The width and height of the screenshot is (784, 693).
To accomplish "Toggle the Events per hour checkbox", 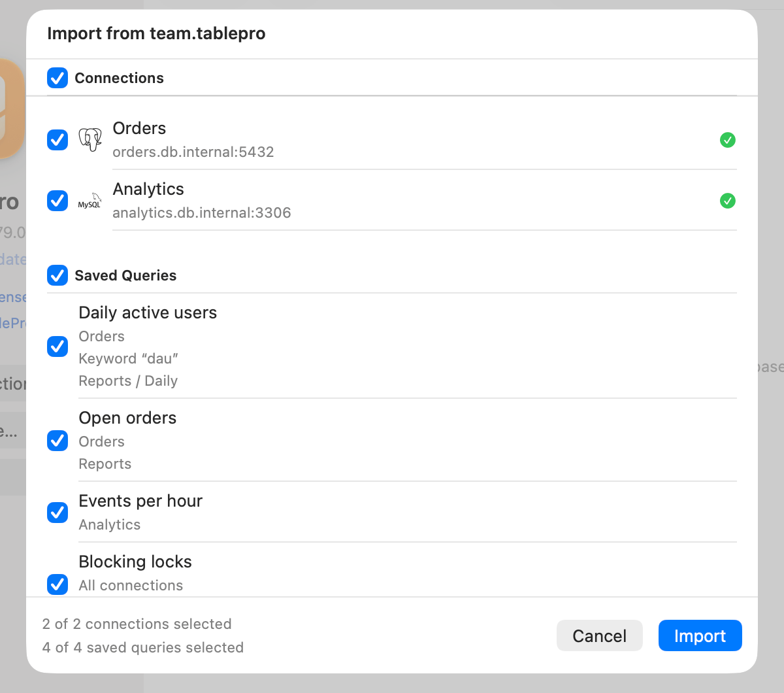I will pos(57,513).
